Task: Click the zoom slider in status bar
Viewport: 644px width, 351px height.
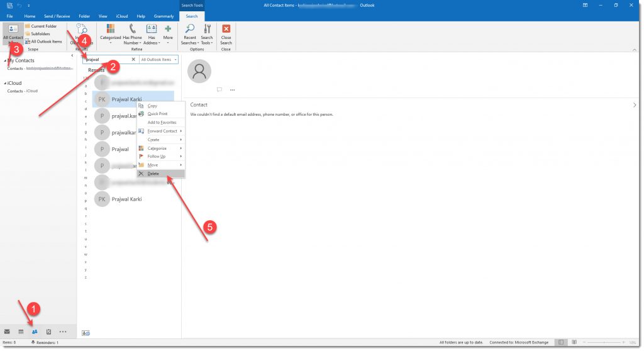Action: coord(604,342)
